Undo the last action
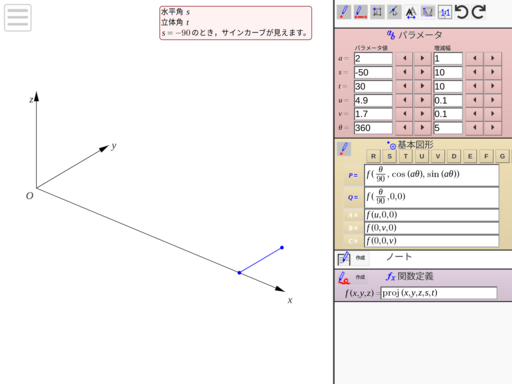Viewport: 512px width, 384px height. (x=462, y=12)
